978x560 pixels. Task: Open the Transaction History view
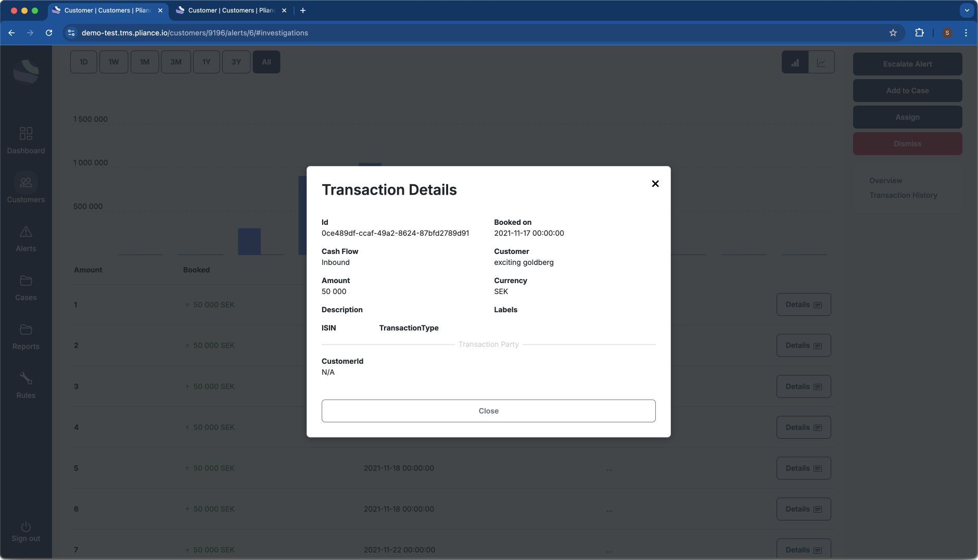tap(903, 195)
